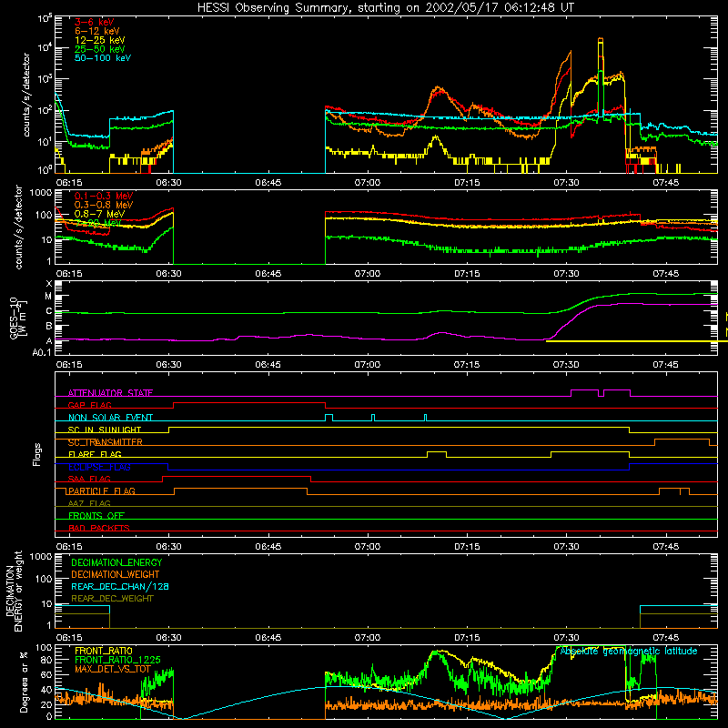This screenshot has width=728, height=728.
Task: Select the 50-100 keV legend label
Action: [103, 58]
